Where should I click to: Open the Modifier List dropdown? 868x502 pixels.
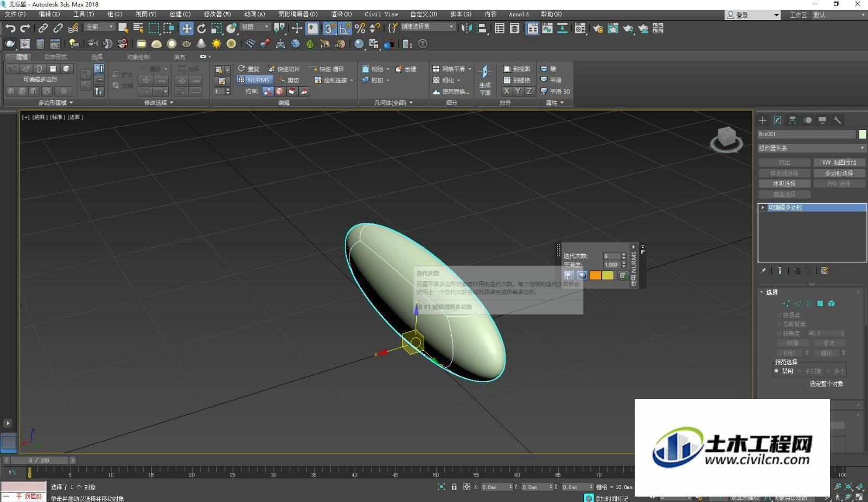point(812,148)
